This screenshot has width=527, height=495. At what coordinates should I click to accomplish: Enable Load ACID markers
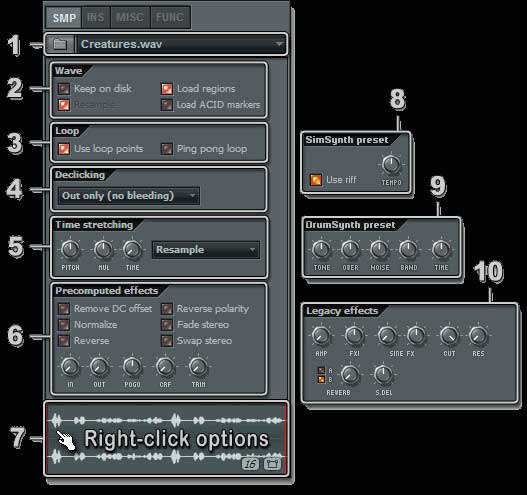167,105
